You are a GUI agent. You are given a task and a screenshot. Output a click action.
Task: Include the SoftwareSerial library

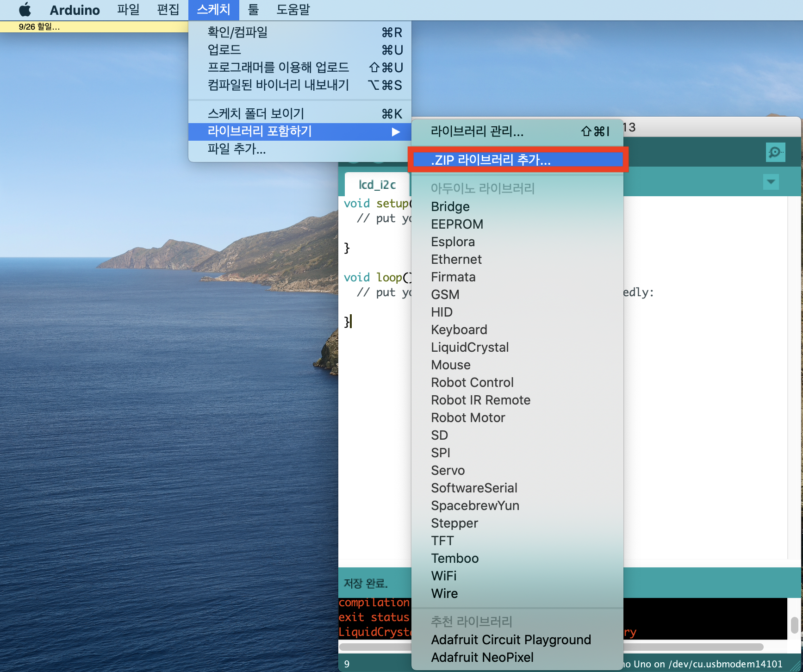[x=517, y=488]
